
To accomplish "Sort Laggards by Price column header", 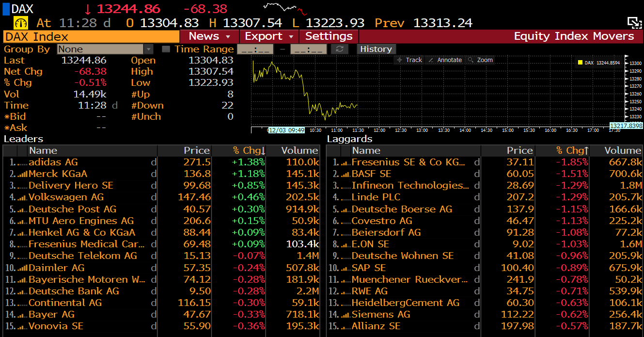I will pos(508,151).
